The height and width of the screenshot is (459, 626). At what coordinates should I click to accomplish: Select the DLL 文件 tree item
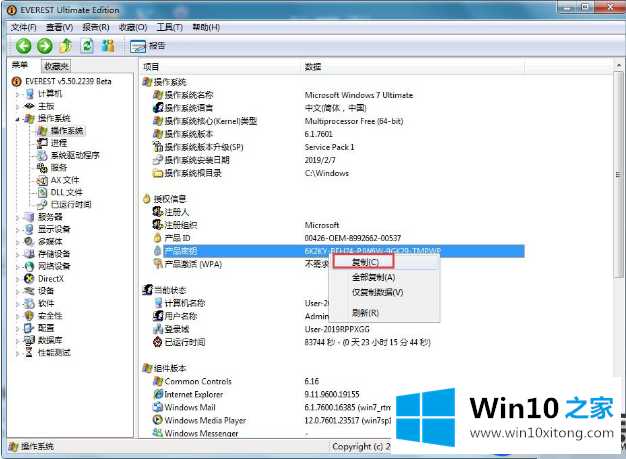click(x=67, y=192)
